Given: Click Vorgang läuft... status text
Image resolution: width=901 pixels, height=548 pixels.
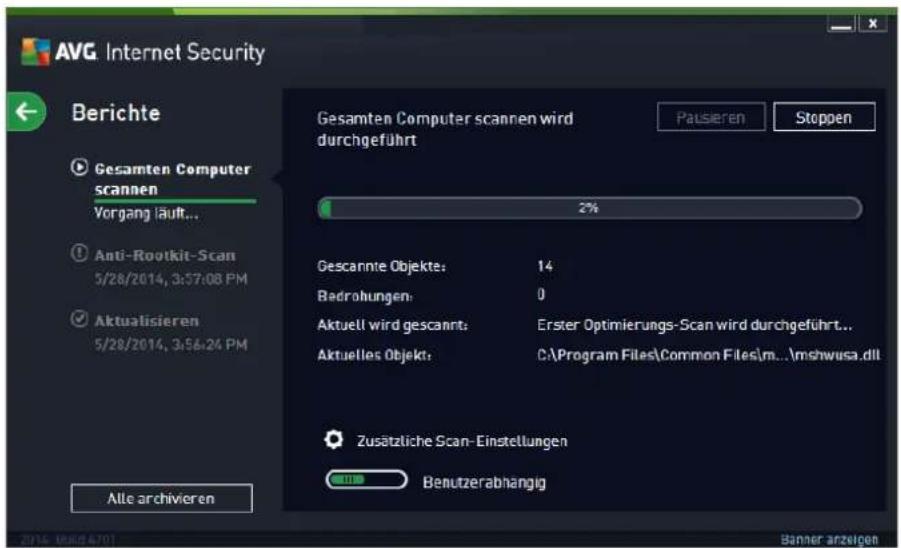Looking at the screenshot, I should (x=146, y=214).
